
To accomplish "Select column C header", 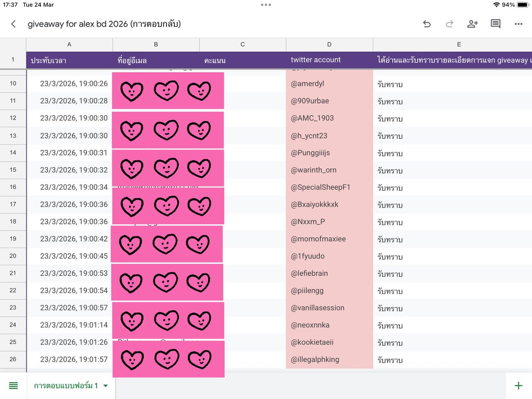I will (x=243, y=44).
